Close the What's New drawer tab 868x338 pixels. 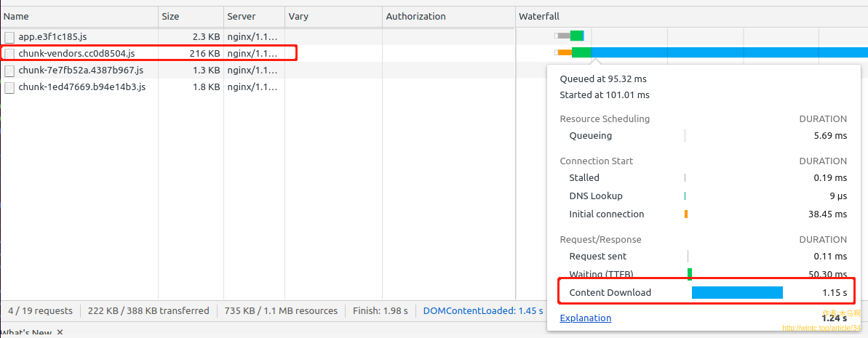pyautogui.click(x=60, y=333)
